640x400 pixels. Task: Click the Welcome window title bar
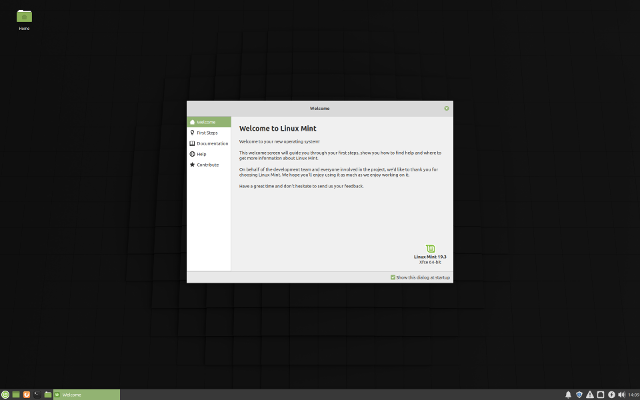[320, 109]
